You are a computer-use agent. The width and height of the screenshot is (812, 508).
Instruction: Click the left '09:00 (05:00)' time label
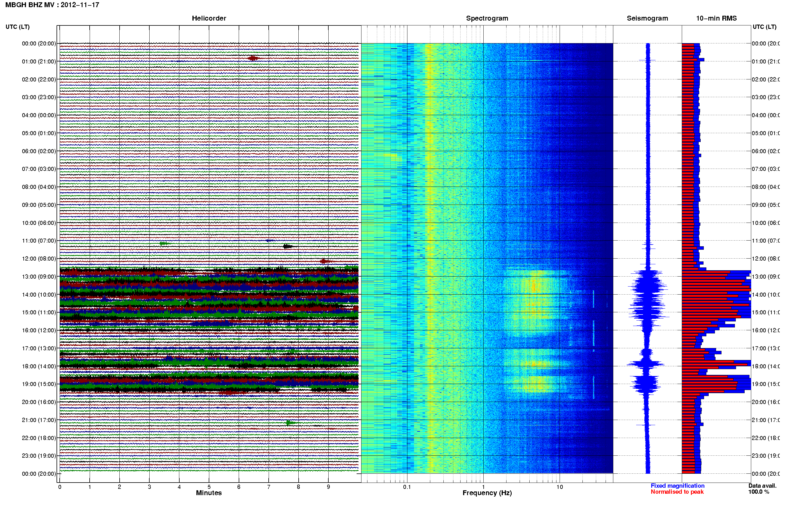click(x=39, y=205)
